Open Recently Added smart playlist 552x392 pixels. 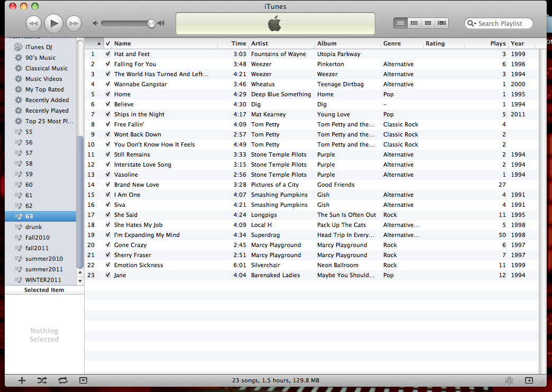coord(41,100)
